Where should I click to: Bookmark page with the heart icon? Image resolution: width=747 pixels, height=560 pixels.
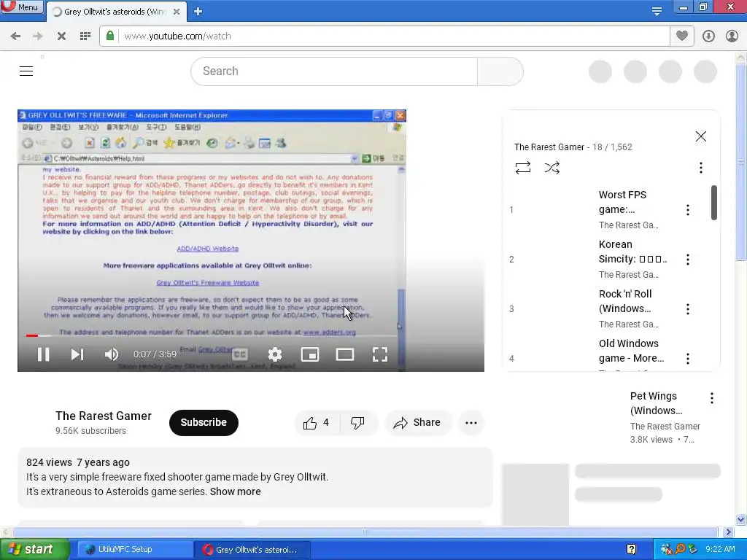tap(682, 36)
